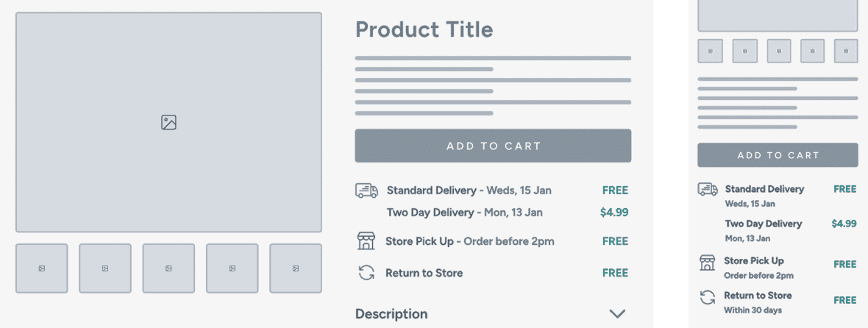Image resolution: width=868 pixels, height=328 pixels.
Task: Open the Description accordion heading
Action: click(391, 314)
